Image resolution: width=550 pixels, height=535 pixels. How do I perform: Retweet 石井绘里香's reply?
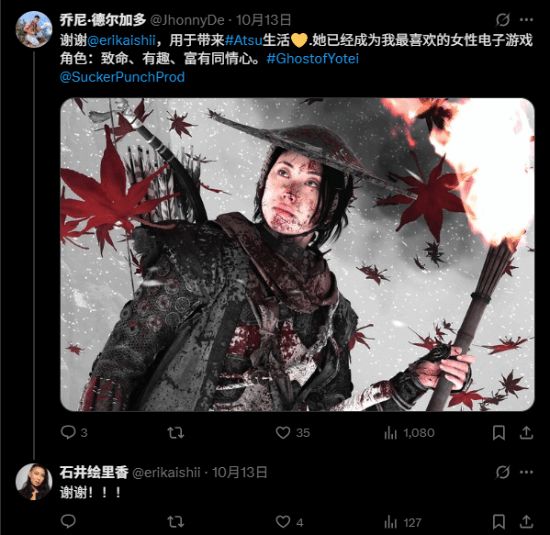pyautogui.click(x=176, y=522)
